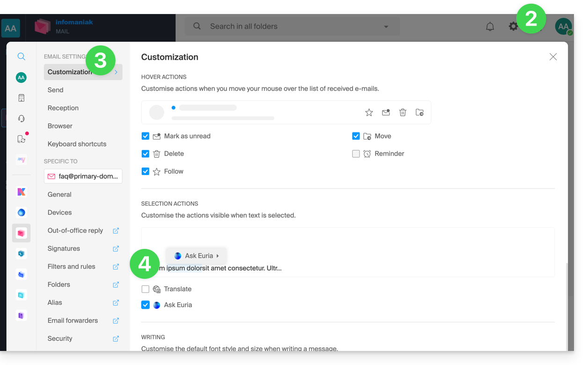Open the building organization icon in sidebar
The width and height of the screenshot is (588, 365).
pyautogui.click(x=21, y=98)
